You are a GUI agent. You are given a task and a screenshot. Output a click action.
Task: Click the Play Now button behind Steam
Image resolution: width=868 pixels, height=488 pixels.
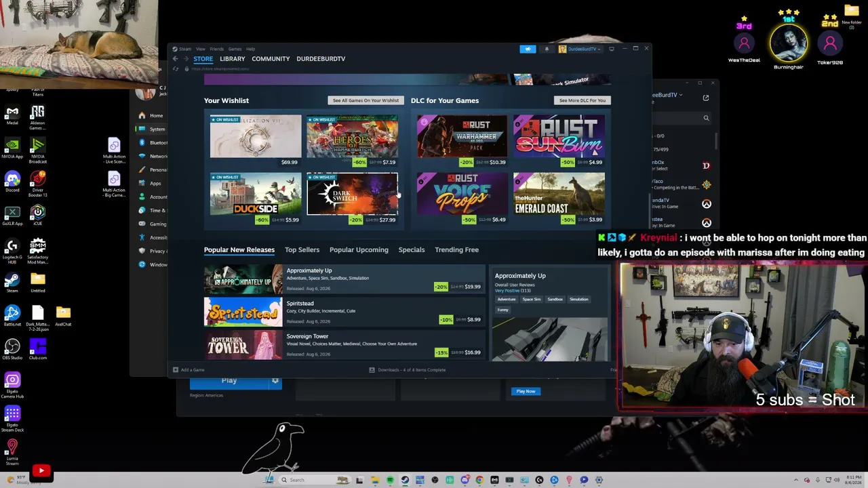coord(526,391)
